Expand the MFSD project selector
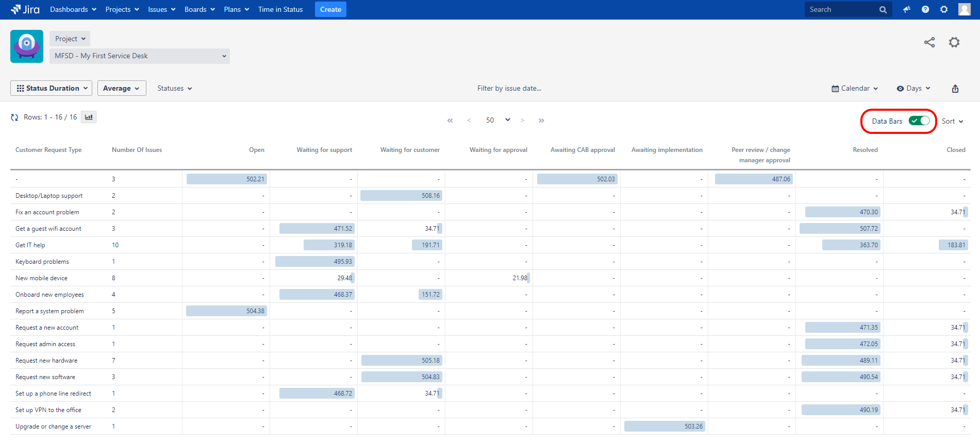Screen dimensions: 980x444 point(140,56)
